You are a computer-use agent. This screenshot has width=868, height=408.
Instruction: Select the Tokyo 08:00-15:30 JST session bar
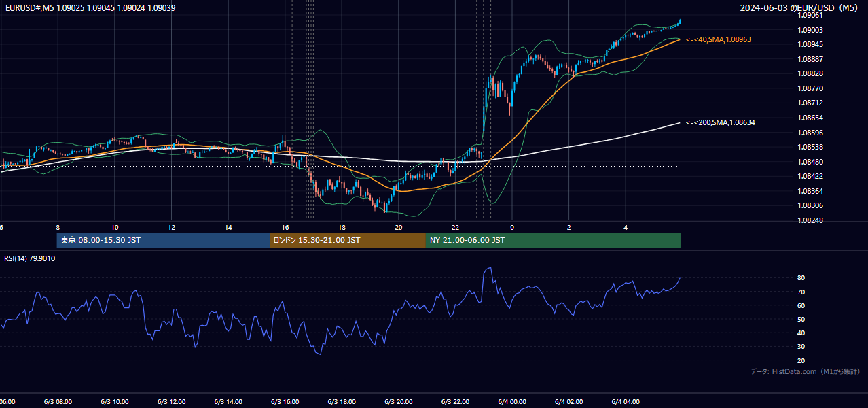pos(163,240)
